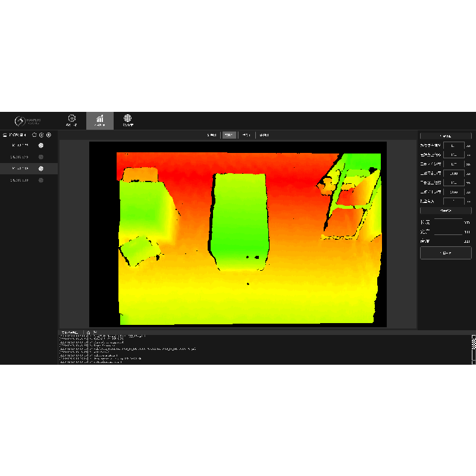This screenshot has width=476, height=476.
Task: Click the circular refresh icon above device list
Action: click(x=35, y=135)
